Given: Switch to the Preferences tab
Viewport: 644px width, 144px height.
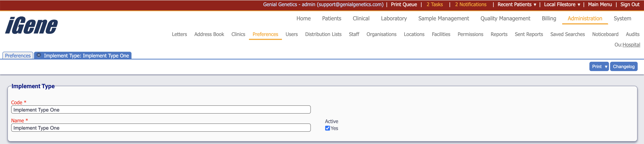Looking at the screenshot, I should [18, 56].
